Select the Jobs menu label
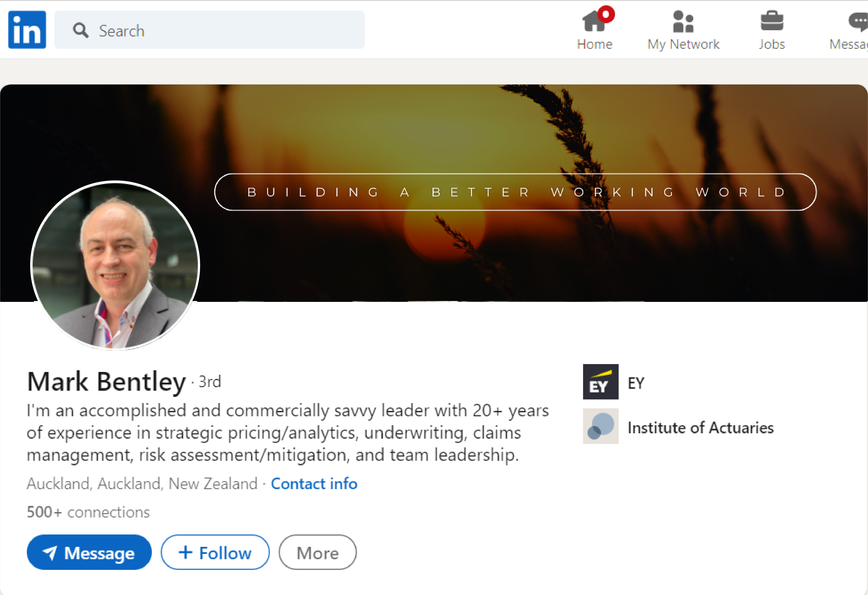The height and width of the screenshot is (595, 868). (x=772, y=45)
